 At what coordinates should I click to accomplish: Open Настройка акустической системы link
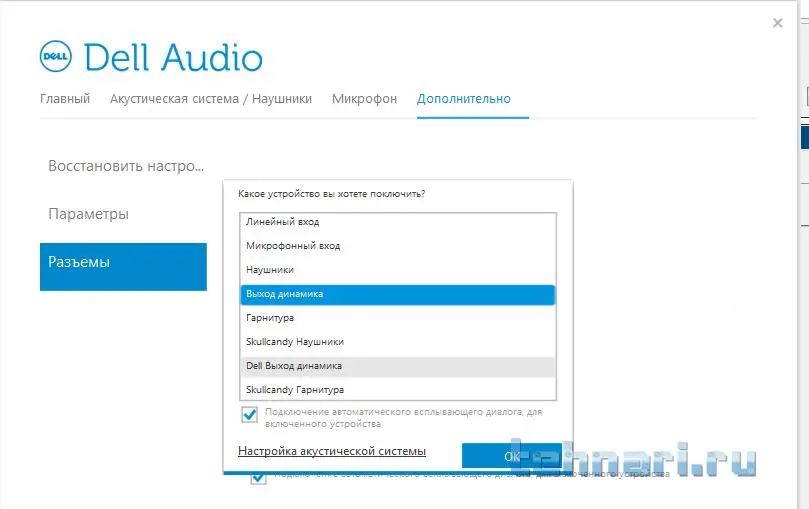(x=332, y=451)
